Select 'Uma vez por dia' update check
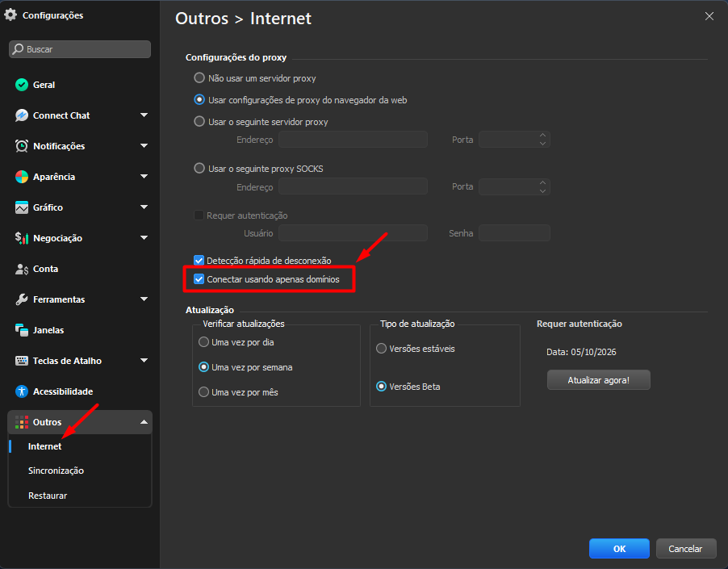 tap(203, 342)
